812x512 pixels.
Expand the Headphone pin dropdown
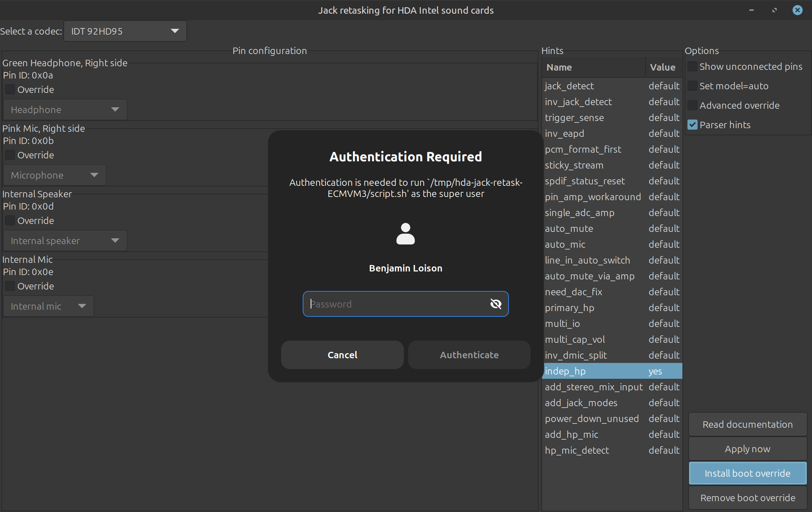click(65, 110)
